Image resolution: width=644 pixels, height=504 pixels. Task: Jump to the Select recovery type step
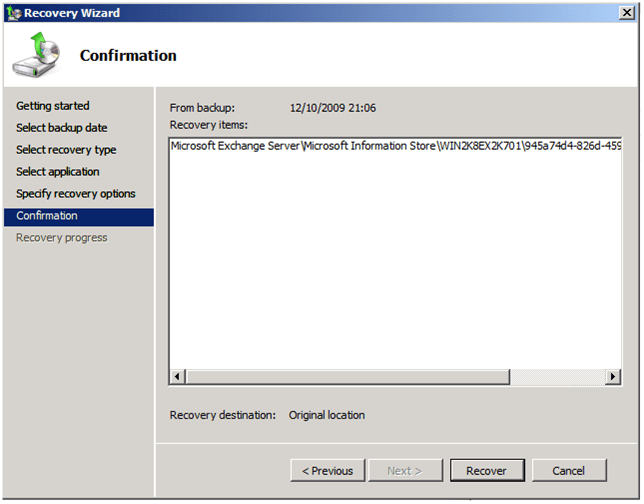(x=66, y=150)
